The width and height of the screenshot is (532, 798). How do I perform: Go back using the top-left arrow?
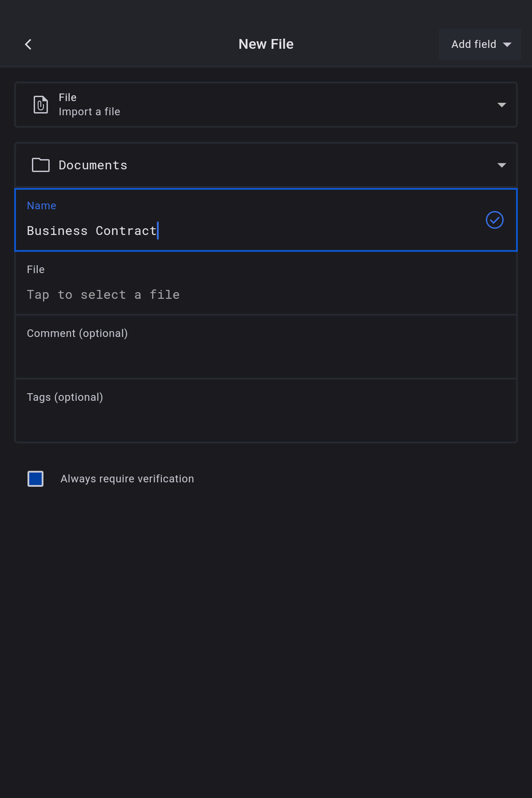[x=28, y=44]
